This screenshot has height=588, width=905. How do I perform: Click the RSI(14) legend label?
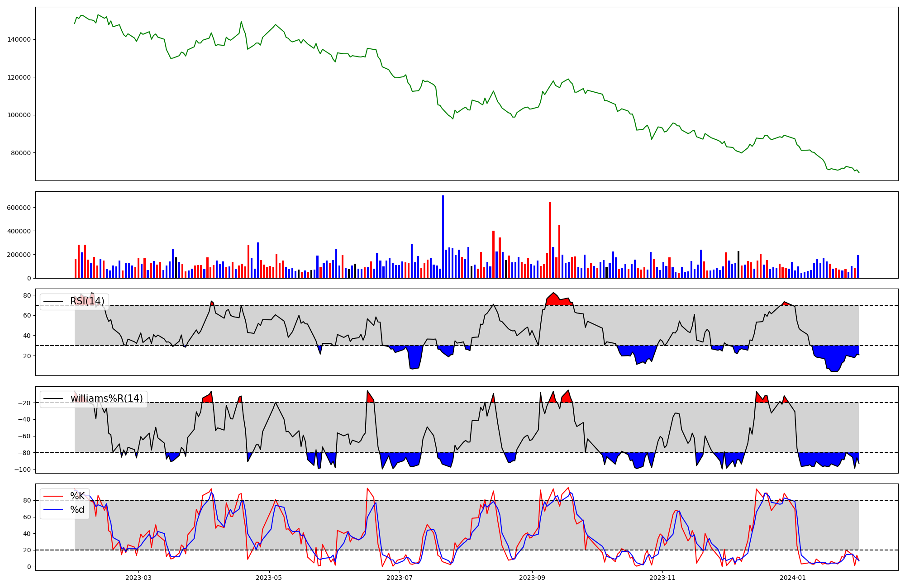[87, 301]
